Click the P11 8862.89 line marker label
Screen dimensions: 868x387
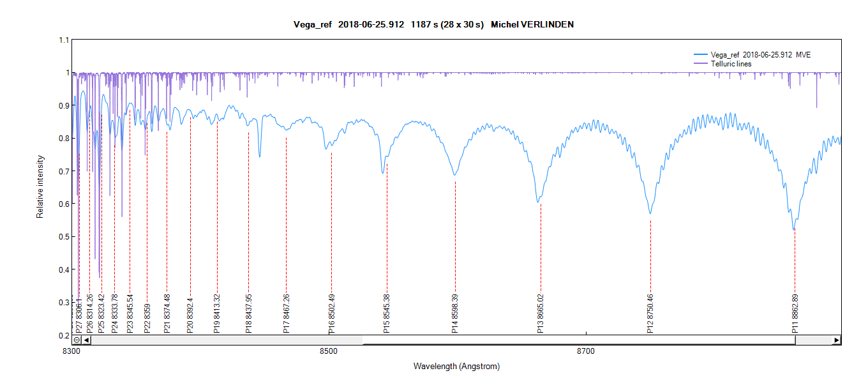795,314
